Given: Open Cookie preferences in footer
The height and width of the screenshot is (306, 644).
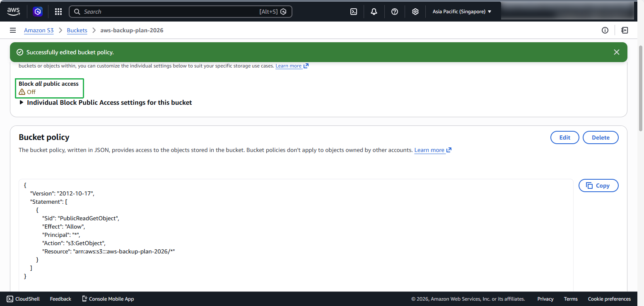Looking at the screenshot, I should point(609,299).
